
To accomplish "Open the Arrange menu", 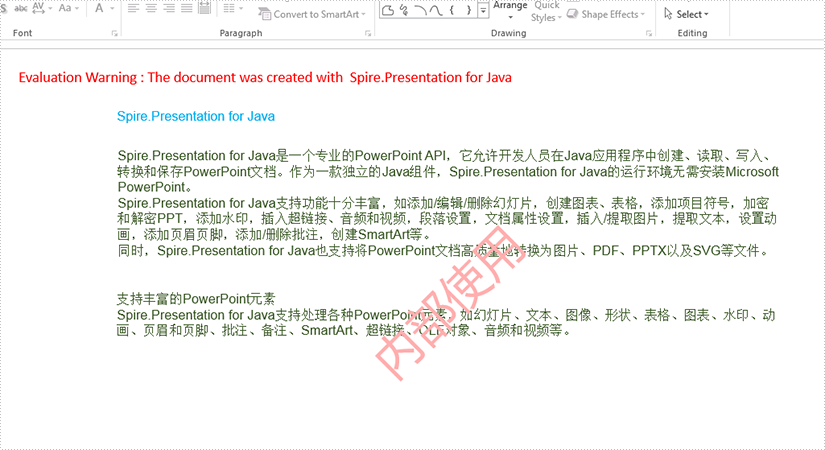I will coord(510,11).
